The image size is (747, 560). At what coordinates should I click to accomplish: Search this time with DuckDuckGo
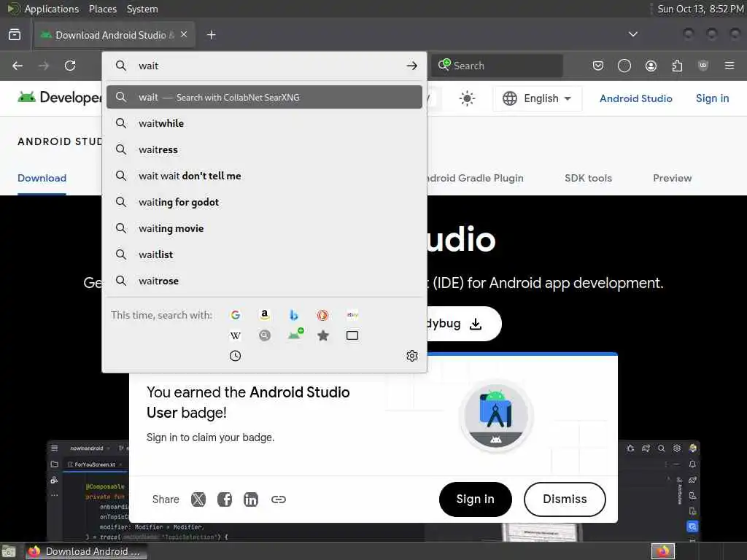click(323, 315)
